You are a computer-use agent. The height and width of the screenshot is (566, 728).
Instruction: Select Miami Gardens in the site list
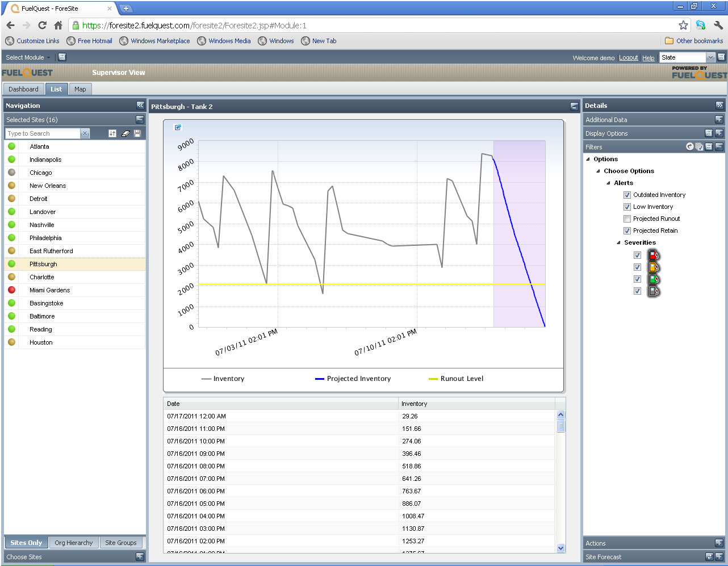(50, 290)
